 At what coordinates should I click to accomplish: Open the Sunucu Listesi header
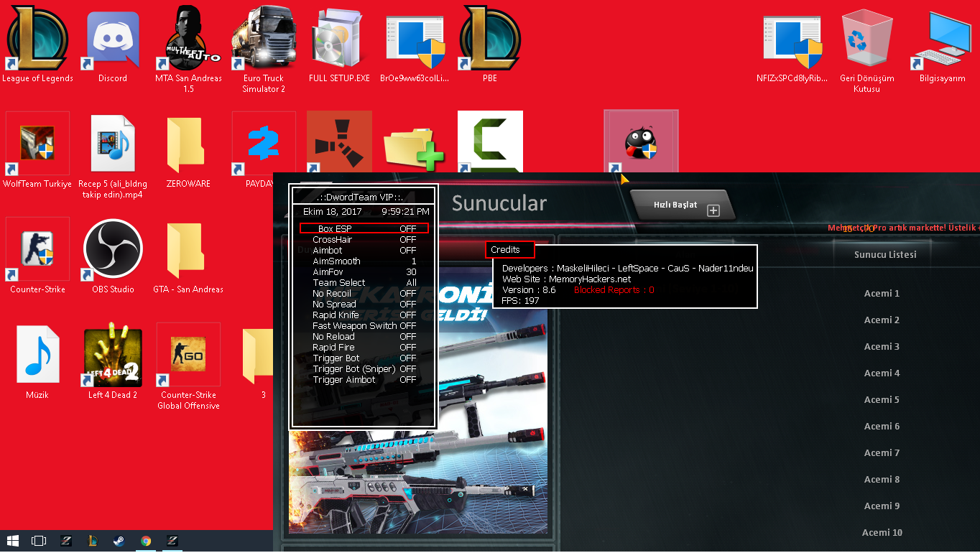(x=885, y=254)
